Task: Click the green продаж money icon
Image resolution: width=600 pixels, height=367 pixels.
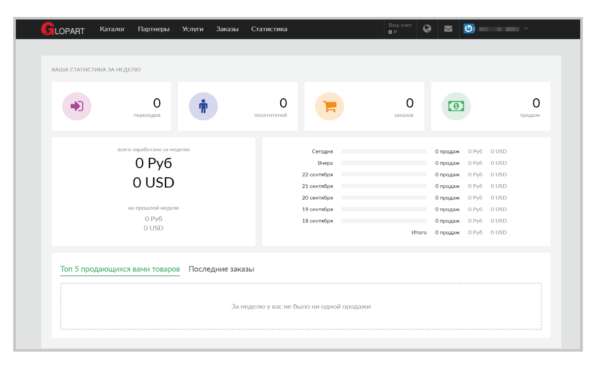Action: [456, 106]
